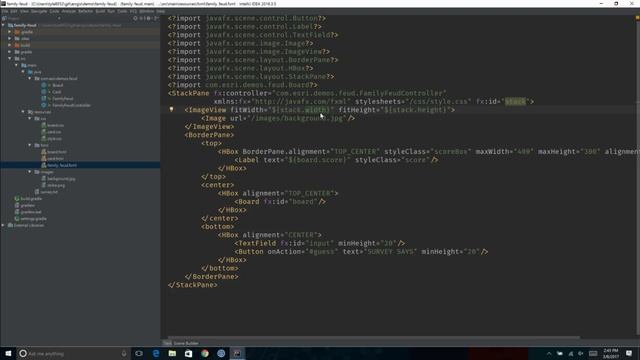Click the scroll-from-source icon in Project panel
This screenshot has width=640, height=360.
coord(136,18)
